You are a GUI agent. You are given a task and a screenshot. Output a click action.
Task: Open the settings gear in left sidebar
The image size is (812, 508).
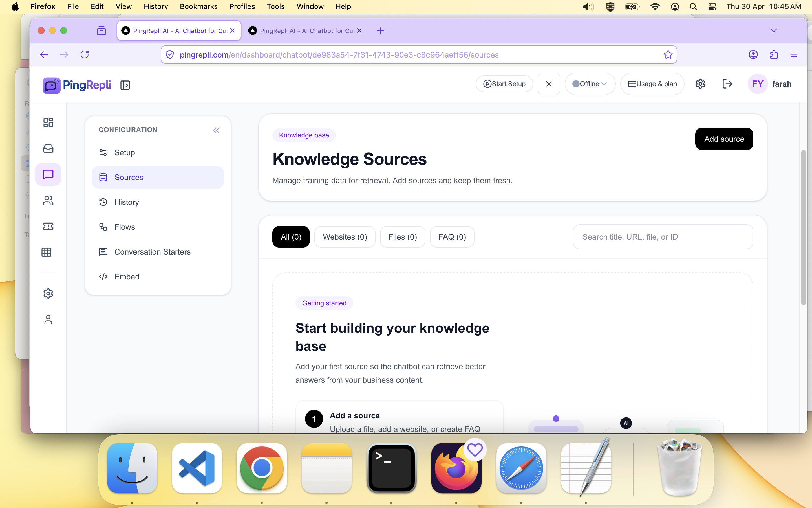pos(48,293)
